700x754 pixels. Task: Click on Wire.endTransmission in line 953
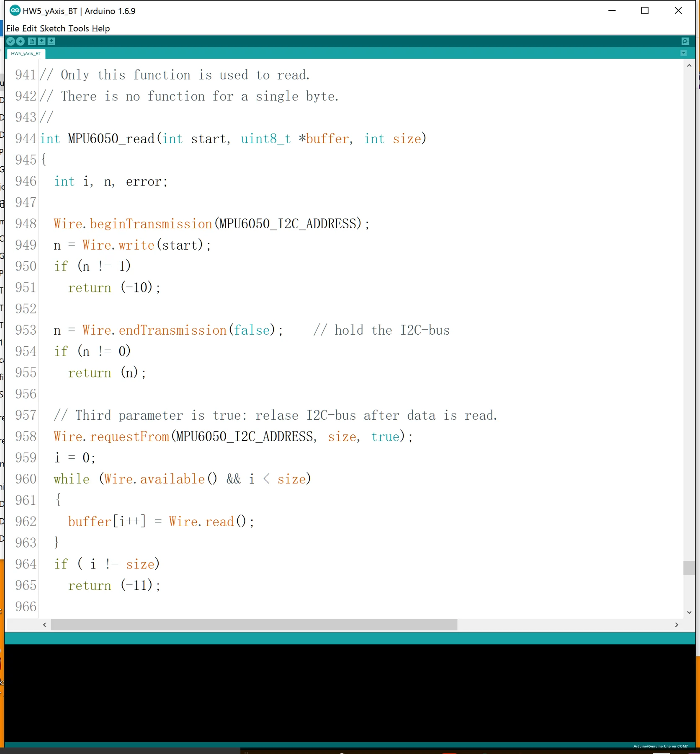click(154, 330)
